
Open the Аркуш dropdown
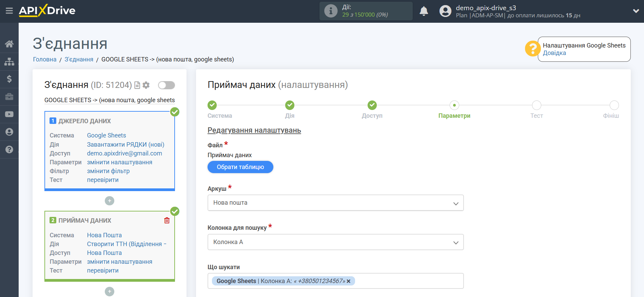click(335, 203)
